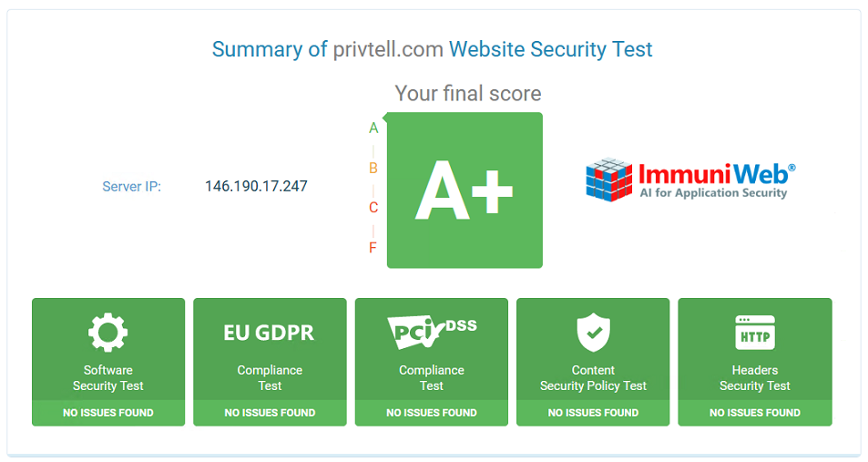The image size is (868, 462).
Task: Click grade A on the score scale
Action: [373, 128]
